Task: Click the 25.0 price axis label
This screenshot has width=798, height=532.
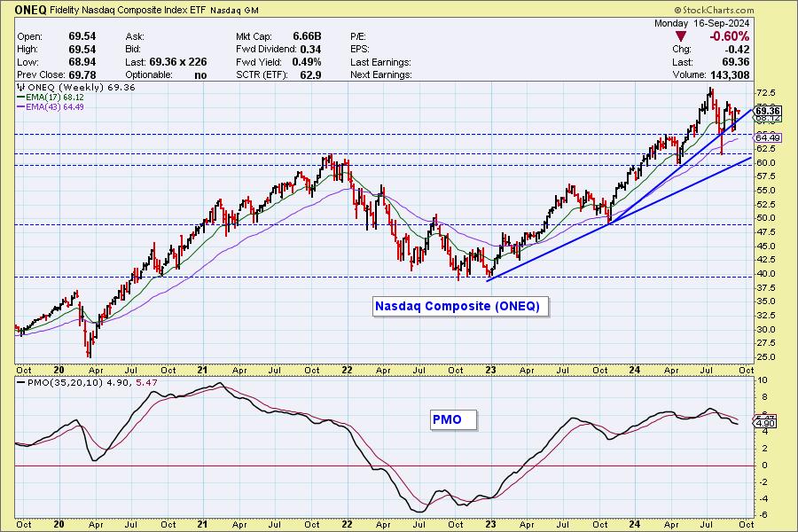Action: [x=766, y=357]
